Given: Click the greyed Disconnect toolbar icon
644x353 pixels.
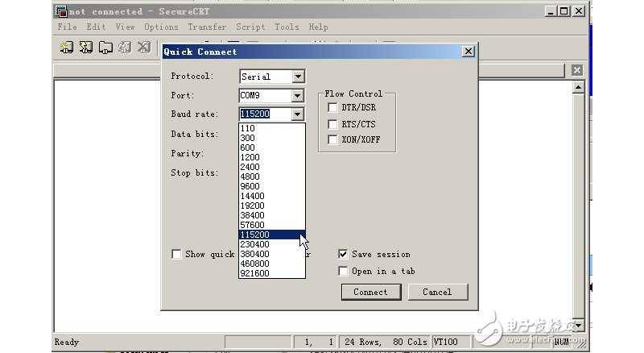Looking at the screenshot, I should pyautogui.click(x=144, y=48).
